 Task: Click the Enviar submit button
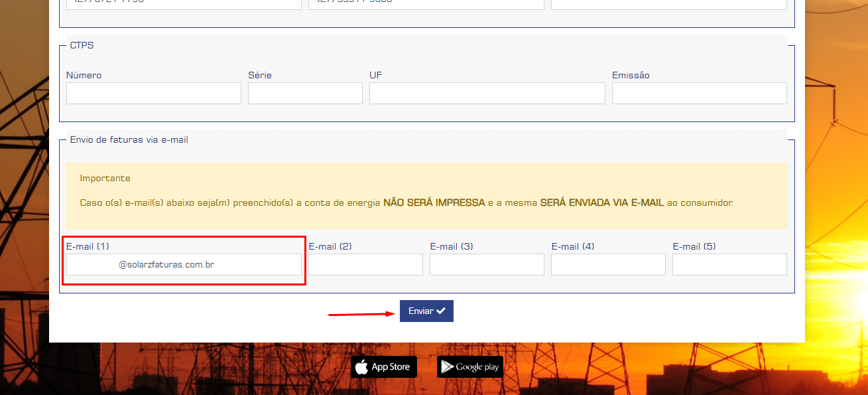pos(426,311)
